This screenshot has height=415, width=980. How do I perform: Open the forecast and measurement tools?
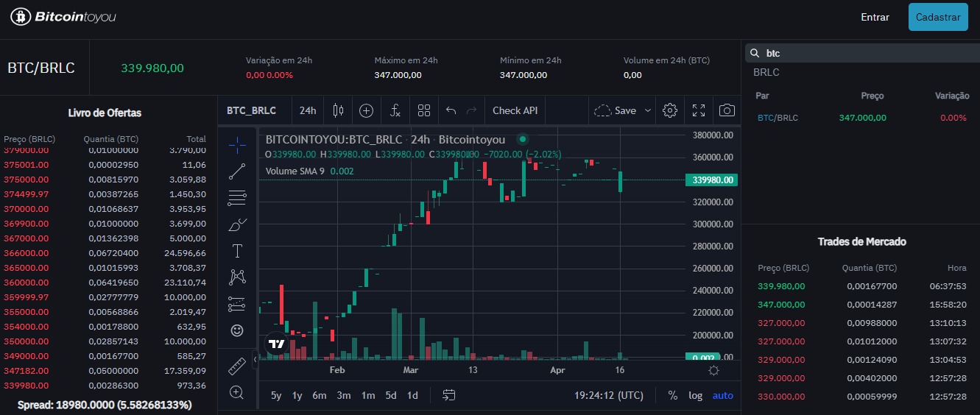pos(237,304)
